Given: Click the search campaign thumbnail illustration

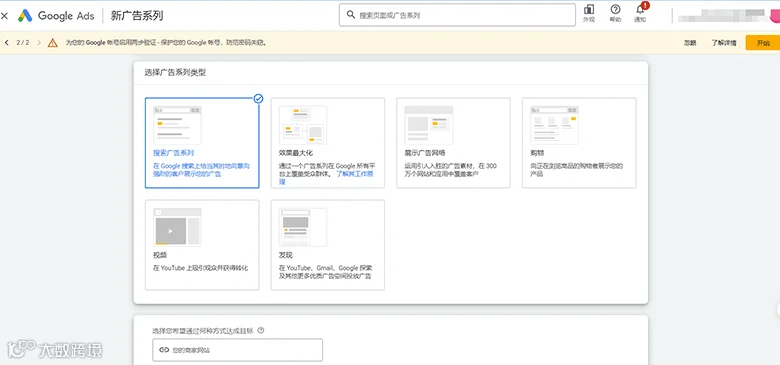Looking at the screenshot, I should point(178,125).
